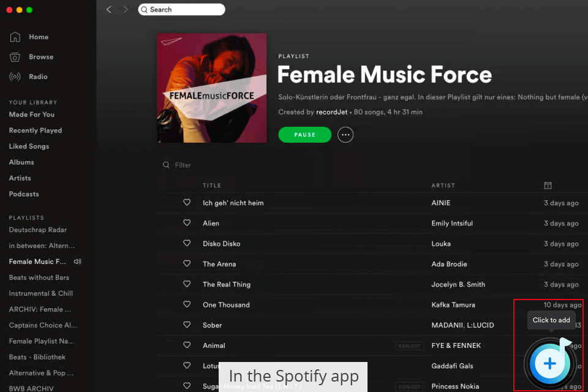Viewport: 588px width, 392px height.
Task: Select the Female Music F... playlist
Action: pos(37,262)
